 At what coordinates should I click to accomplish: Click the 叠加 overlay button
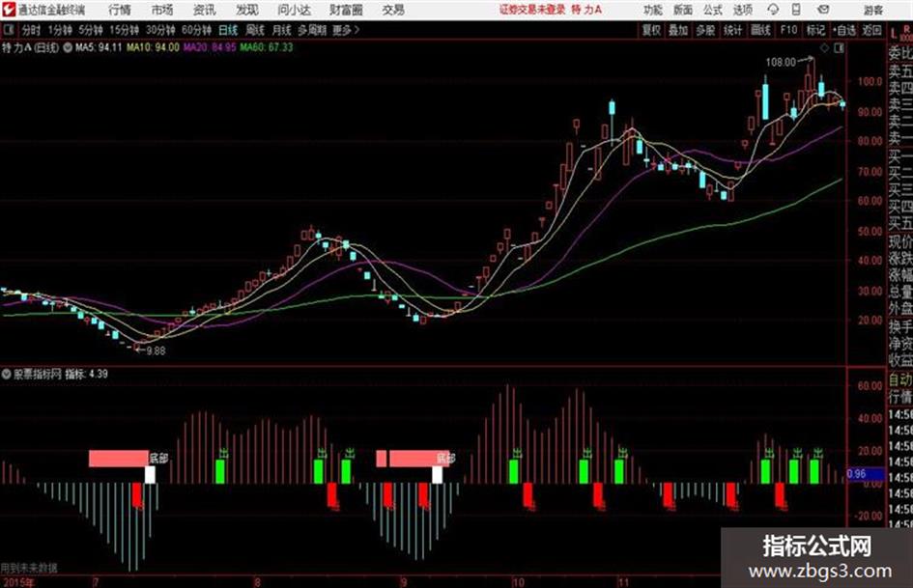click(x=678, y=30)
